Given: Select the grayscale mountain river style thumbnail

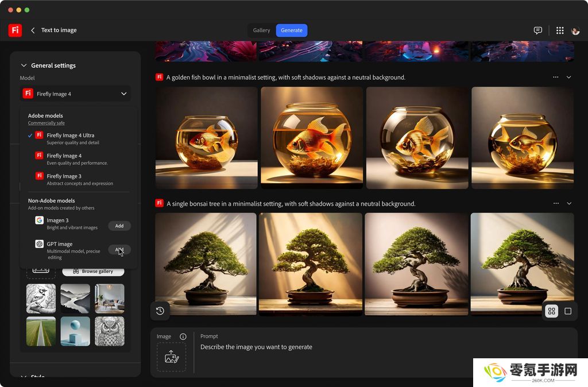Looking at the screenshot, I should point(75,299).
